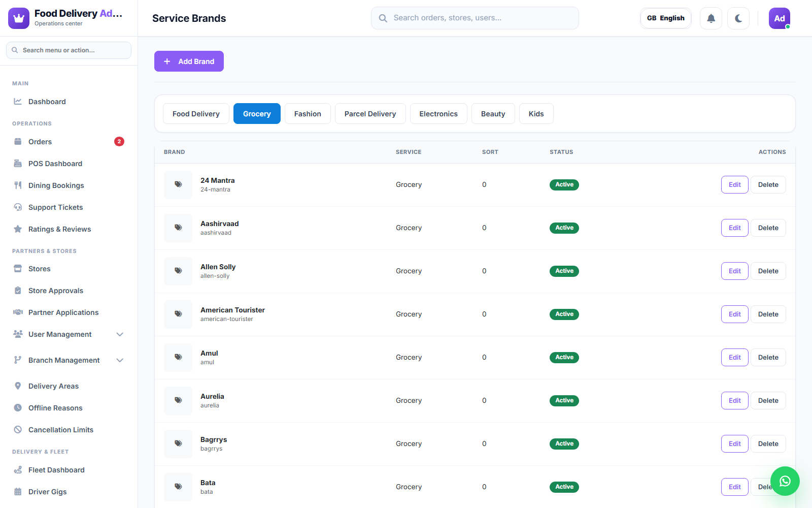812x508 pixels.
Task: Click the brand name American Tourister
Action: point(232,310)
